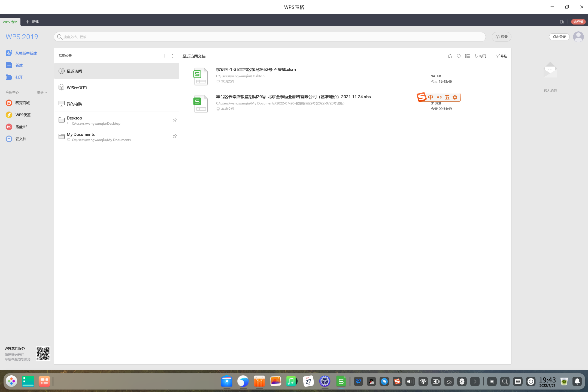This screenshot has height=392, width=588.
Task: Click the refresh icon in recent documents
Action: point(459,56)
